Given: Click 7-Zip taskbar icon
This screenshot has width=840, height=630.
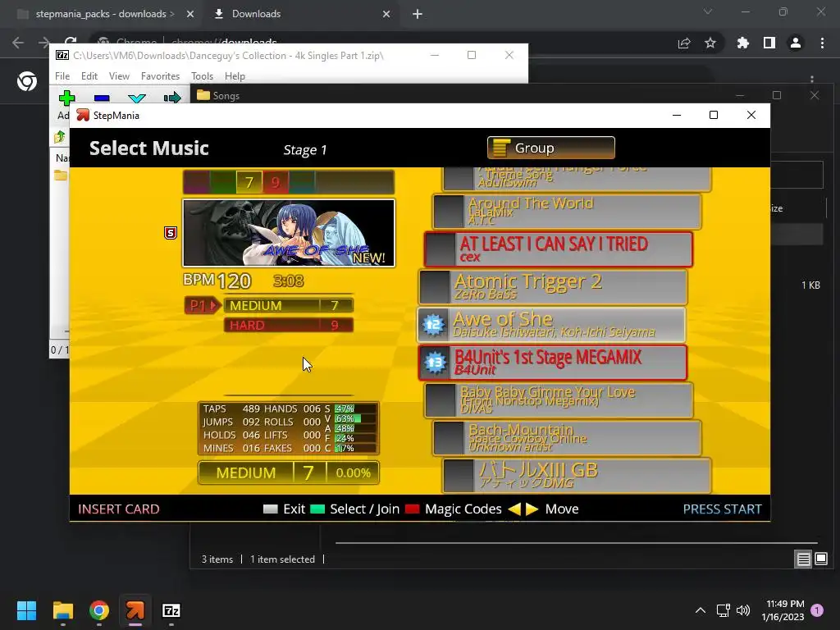Looking at the screenshot, I should 171,610.
